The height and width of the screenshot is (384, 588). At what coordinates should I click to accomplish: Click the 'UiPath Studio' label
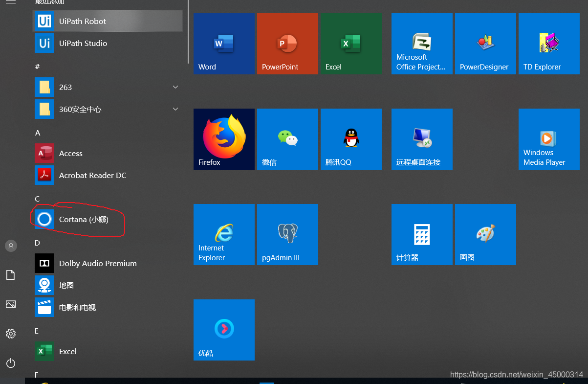coord(83,43)
